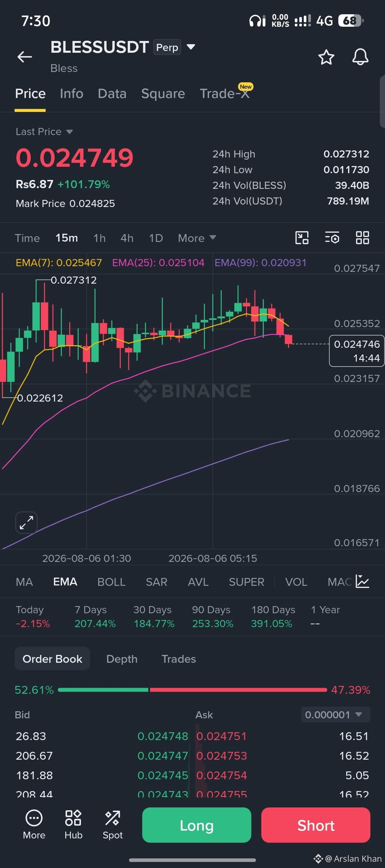Tap the 7 Days 207.44% performance
This screenshot has width=385, height=868.
95,616
